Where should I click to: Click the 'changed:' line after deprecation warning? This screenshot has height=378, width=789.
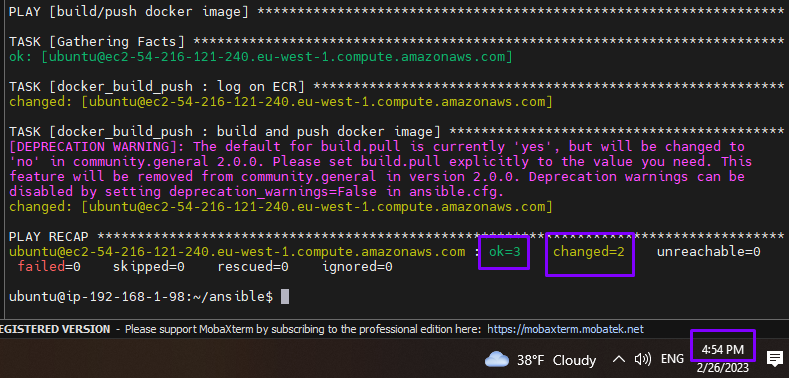tap(281, 207)
